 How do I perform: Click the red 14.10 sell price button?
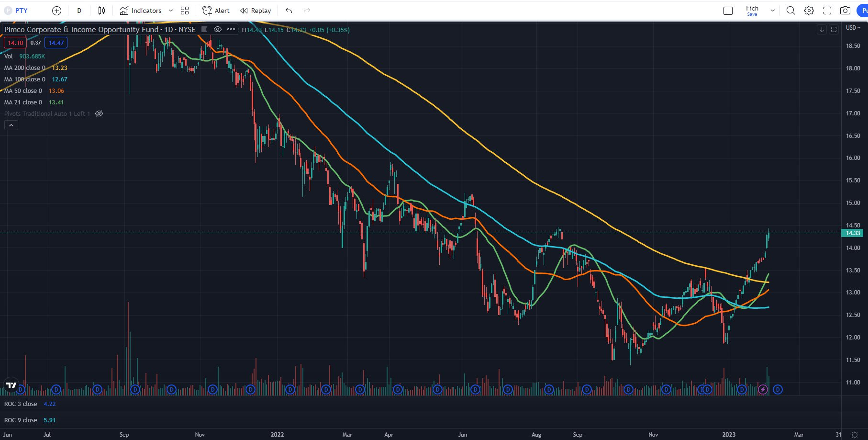pyautogui.click(x=15, y=43)
